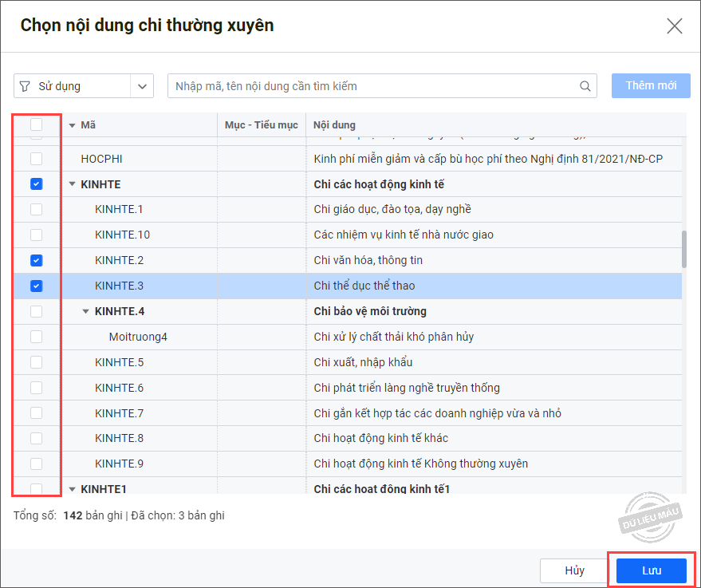Open the Sử dụng filter dropdown
701x588 pixels.
tap(143, 86)
